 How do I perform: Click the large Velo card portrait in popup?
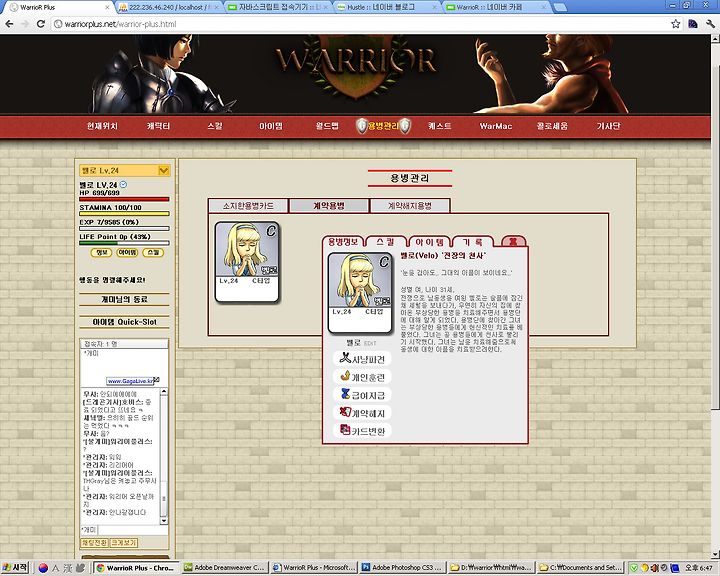(x=360, y=293)
